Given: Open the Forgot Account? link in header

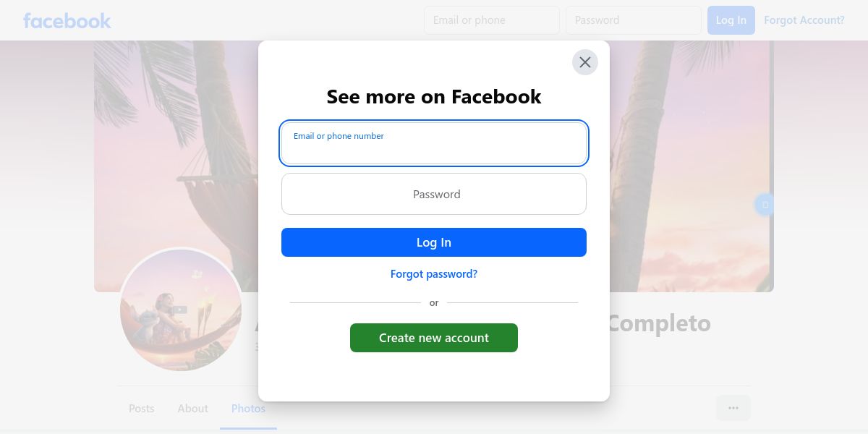Looking at the screenshot, I should tap(804, 20).
